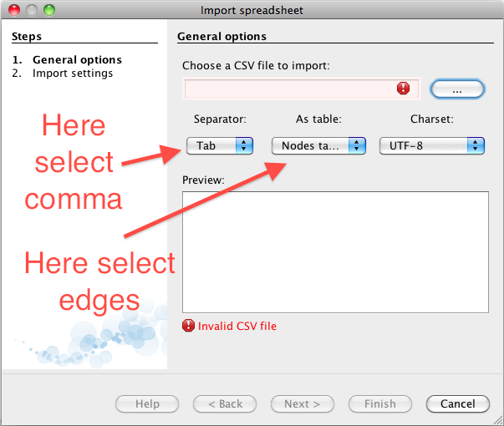
Task: Click the As table dropdown arrow icon
Action: pyautogui.click(x=357, y=145)
